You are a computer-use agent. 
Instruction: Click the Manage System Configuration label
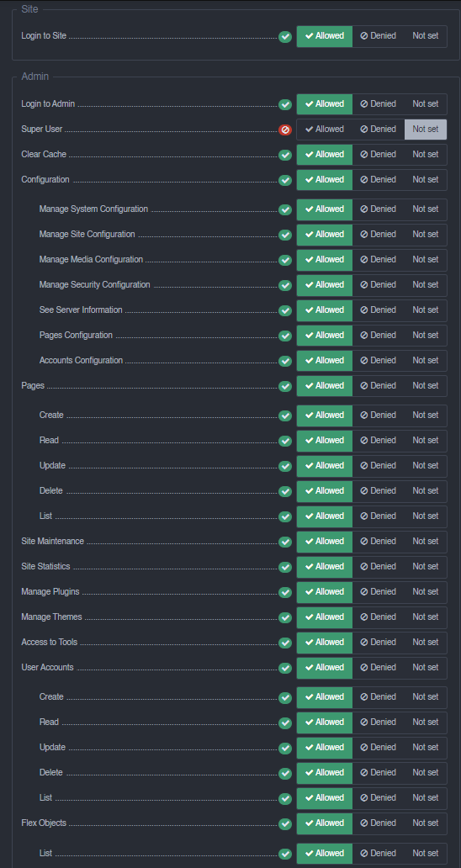93,209
